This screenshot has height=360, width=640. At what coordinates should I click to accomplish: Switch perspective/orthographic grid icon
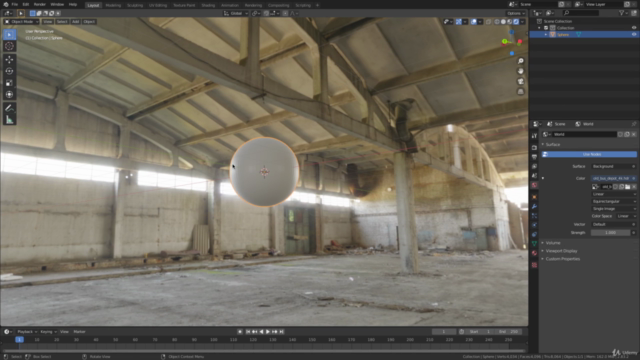(521, 91)
